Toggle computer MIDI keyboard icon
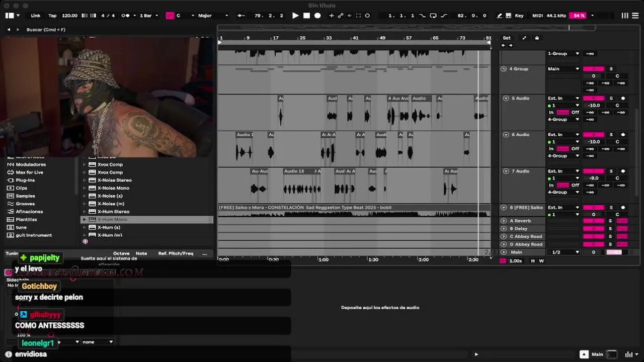 point(508,16)
